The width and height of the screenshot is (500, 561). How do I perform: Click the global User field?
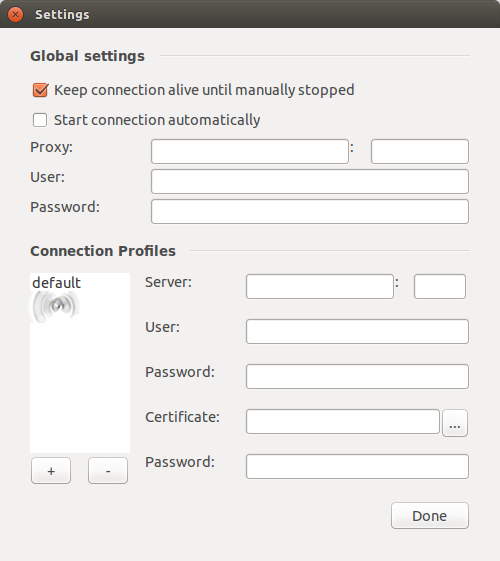pyautogui.click(x=310, y=181)
